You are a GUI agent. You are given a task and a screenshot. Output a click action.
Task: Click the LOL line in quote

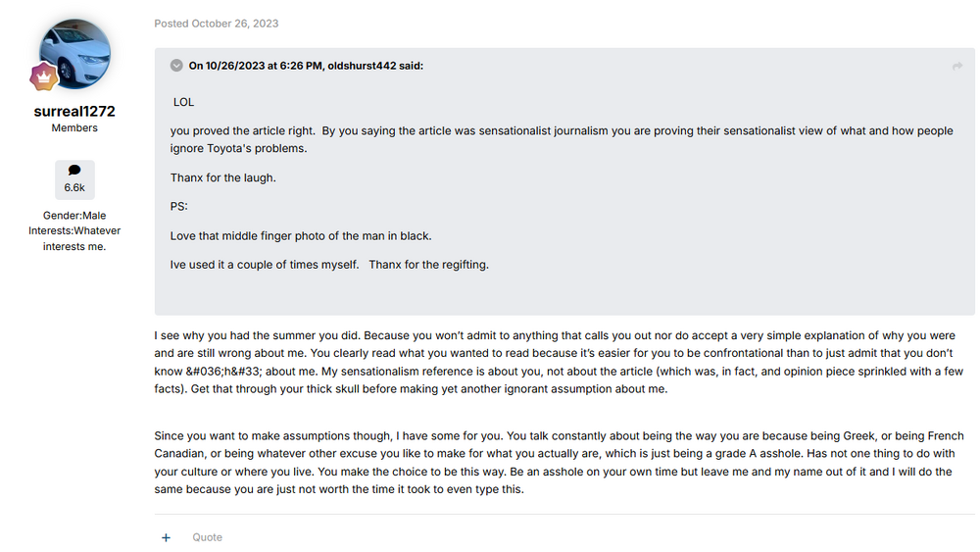[x=184, y=102]
